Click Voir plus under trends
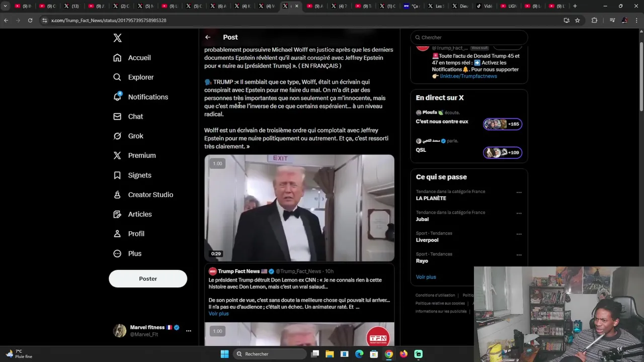The image size is (644, 362). point(426,277)
